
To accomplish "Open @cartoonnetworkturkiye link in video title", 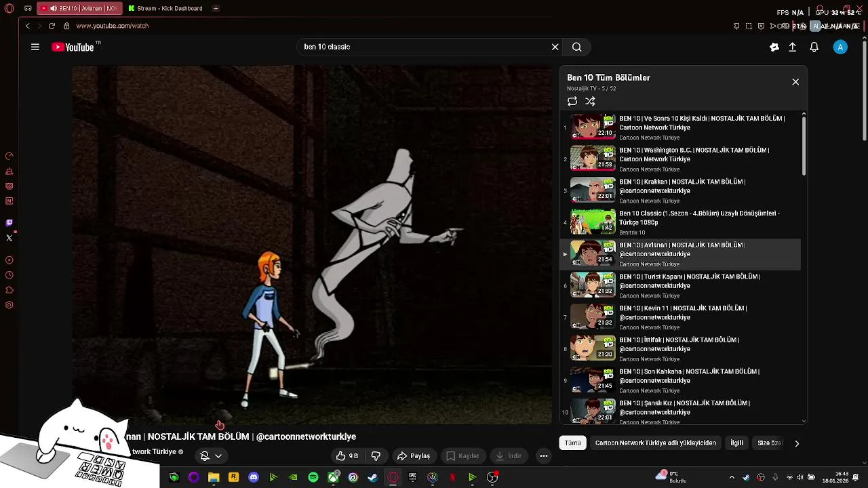I will 306,436.
